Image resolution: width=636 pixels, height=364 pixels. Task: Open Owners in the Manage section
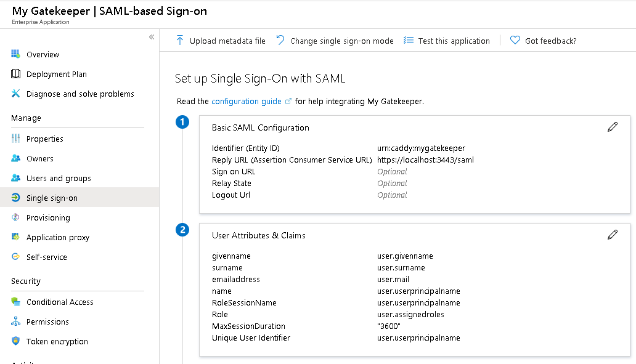pyautogui.click(x=40, y=158)
